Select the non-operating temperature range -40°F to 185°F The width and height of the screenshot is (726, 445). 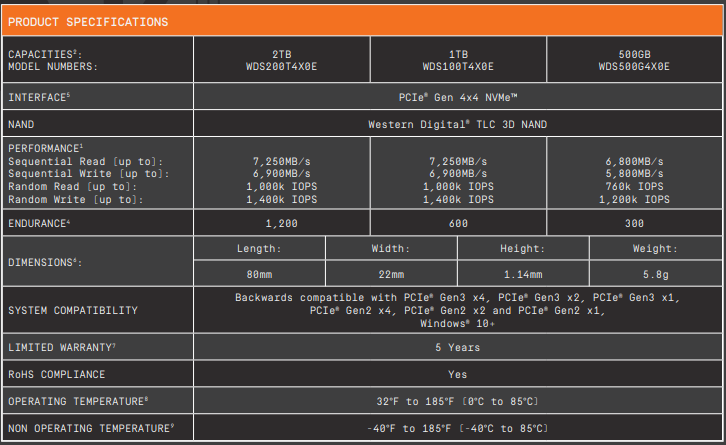pos(457,430)
